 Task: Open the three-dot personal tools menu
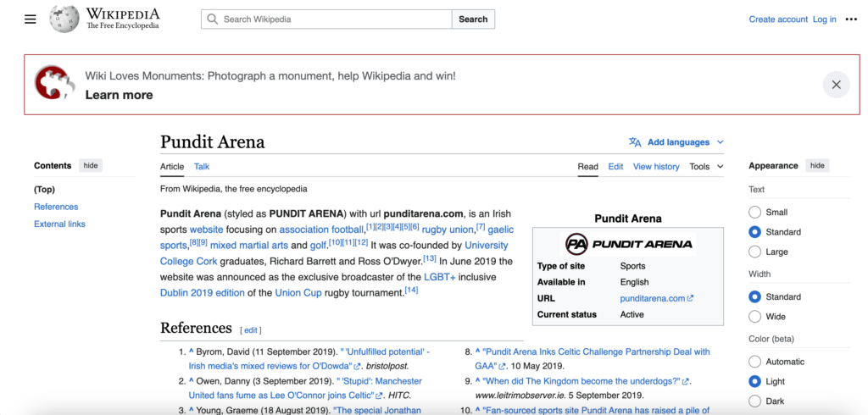coord(851,19)
